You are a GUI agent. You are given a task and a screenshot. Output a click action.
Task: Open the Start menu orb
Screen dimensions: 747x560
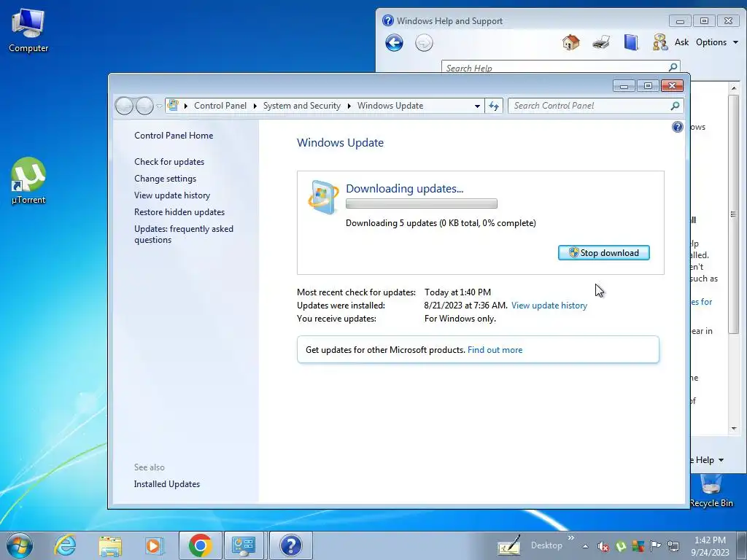pyautogui.click(x=20, y=545)
